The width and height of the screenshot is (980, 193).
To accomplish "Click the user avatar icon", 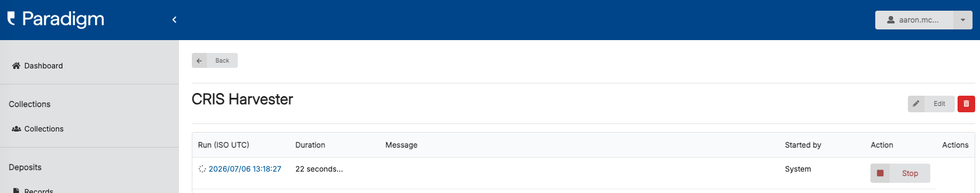I will tap(891, 20).
